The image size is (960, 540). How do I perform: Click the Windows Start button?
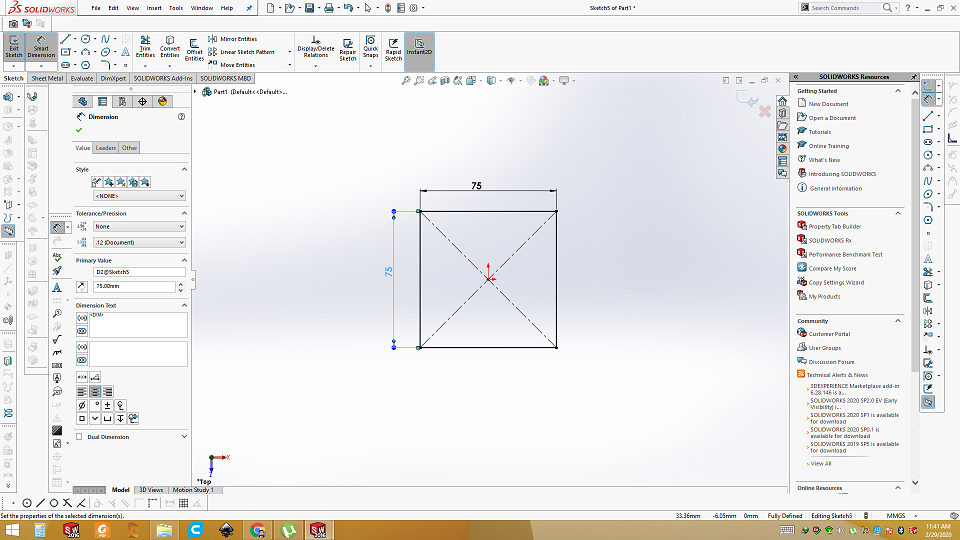(x=12, y=530)
